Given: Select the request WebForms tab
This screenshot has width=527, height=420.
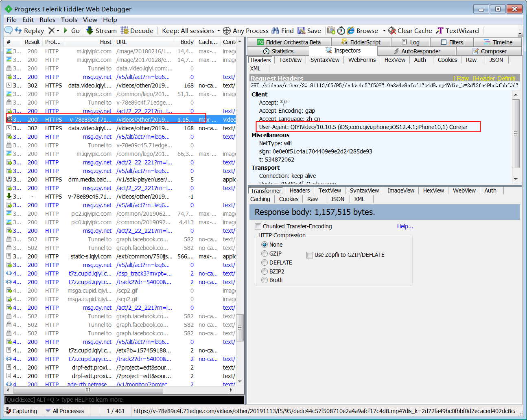Looking at the screenshot, I should tap(362, 60).
